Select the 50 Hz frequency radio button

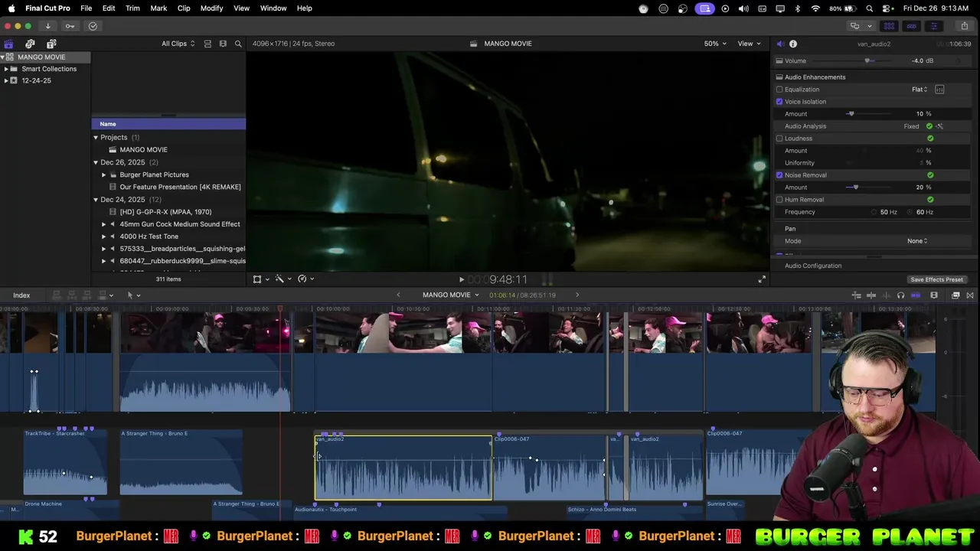(874, 212)
